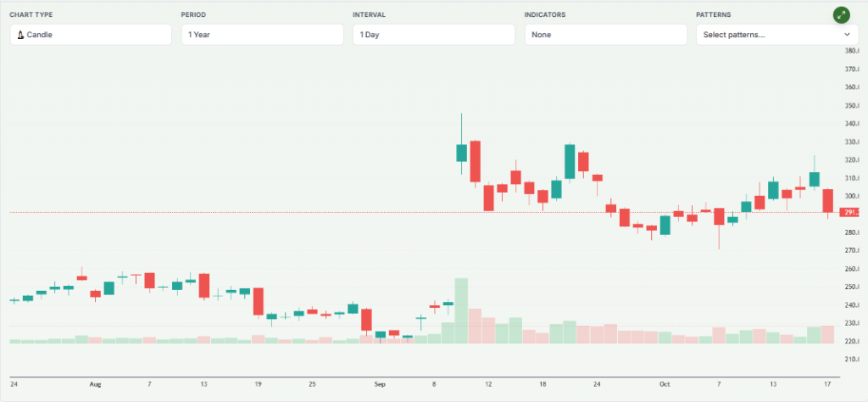
Task: Click the Select patterns input field
Action: (767, 35)
